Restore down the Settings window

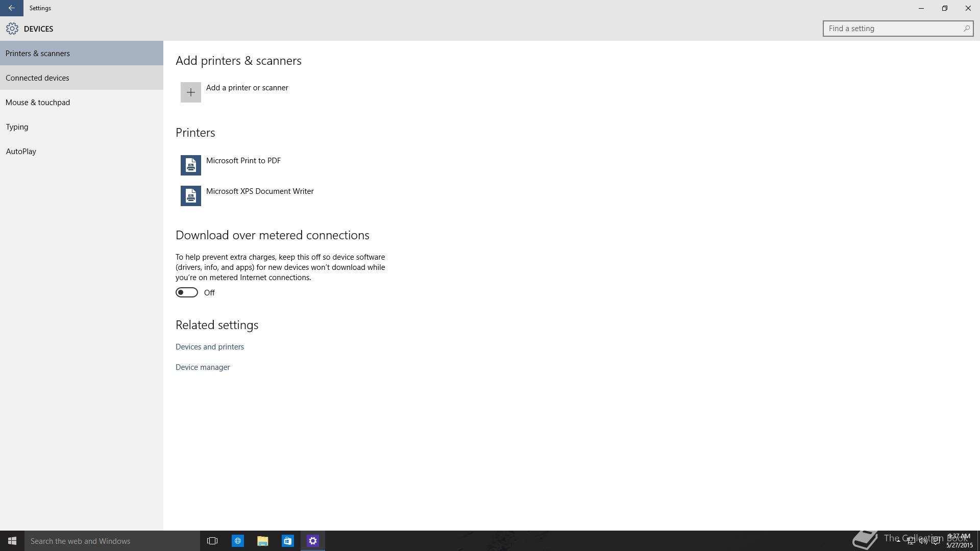pos(945,8)
